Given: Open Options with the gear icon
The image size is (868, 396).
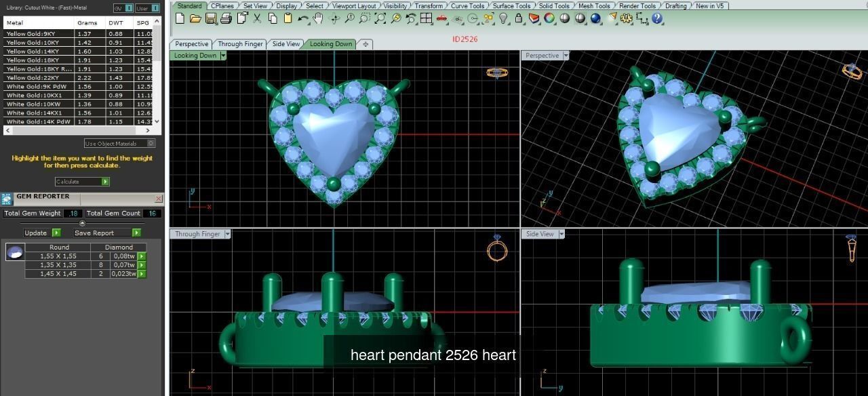Looking at the screenshot, I should [x=625, y=18].
